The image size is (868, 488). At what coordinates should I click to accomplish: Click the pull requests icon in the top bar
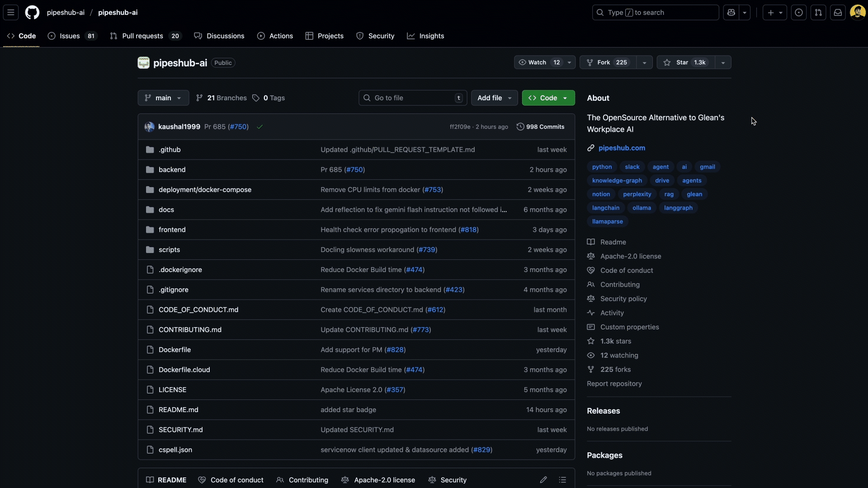(818, 12)
